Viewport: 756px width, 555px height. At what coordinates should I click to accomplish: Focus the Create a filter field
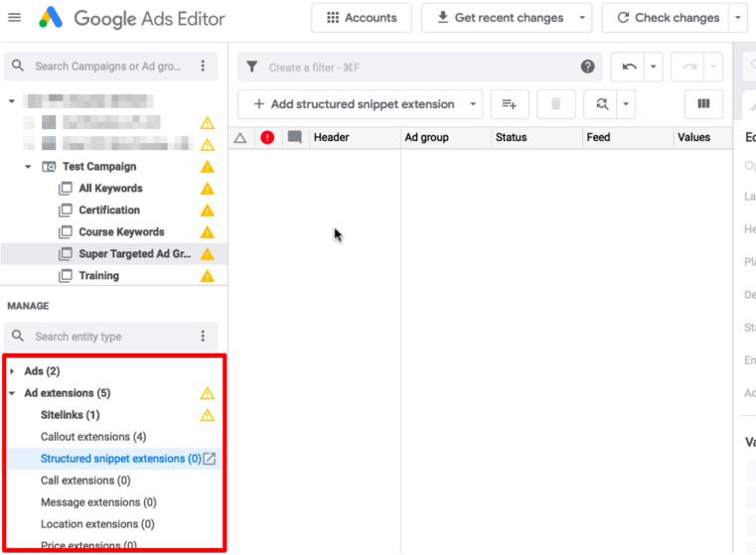click(x=419, y=67)
